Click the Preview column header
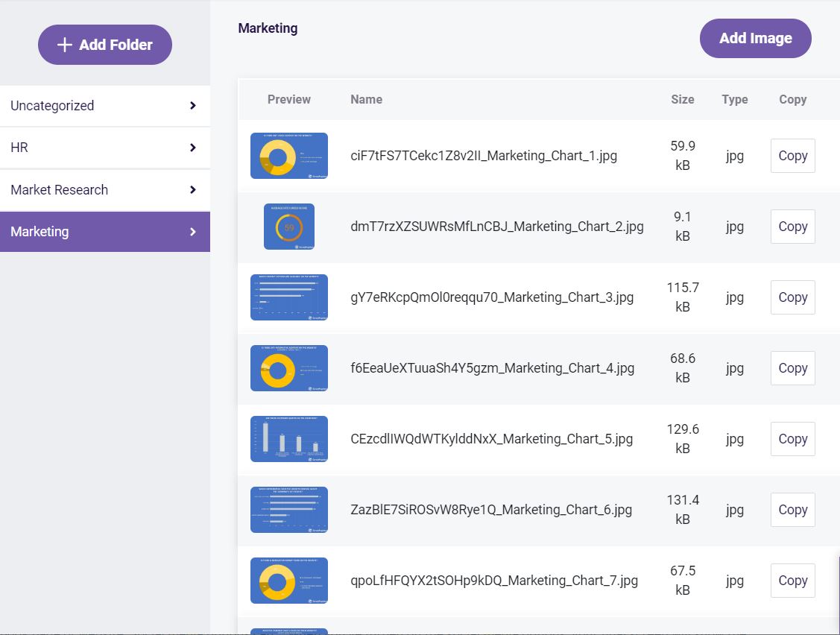The image size is (840, 635). [289, 100]
